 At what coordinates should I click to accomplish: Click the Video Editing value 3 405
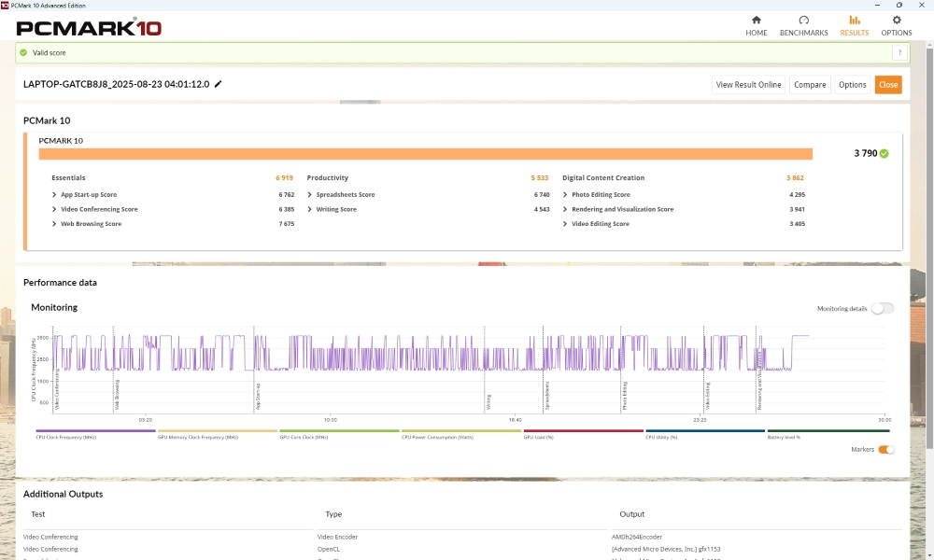[797, 224]
